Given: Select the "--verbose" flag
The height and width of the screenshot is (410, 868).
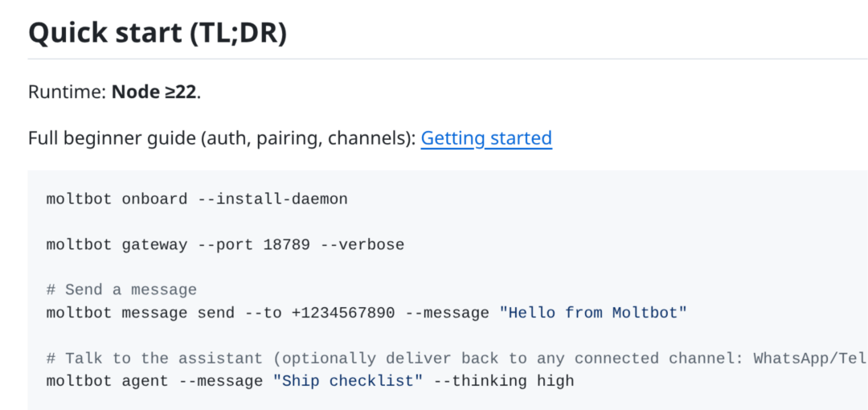Looking at the screenshot, I should [x=362, y=244].
